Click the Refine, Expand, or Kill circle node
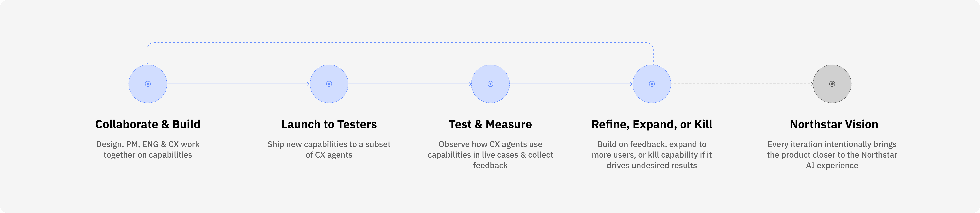The image size is (980, 213). pyautogui.click(x=652, y=84)
